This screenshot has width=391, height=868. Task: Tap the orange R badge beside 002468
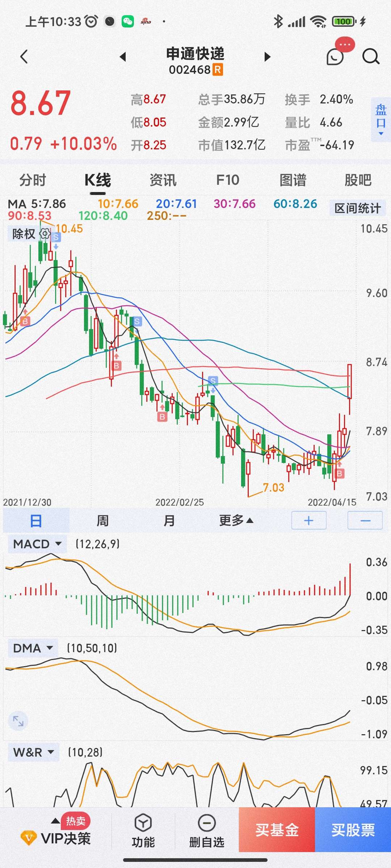coord(218,69)
